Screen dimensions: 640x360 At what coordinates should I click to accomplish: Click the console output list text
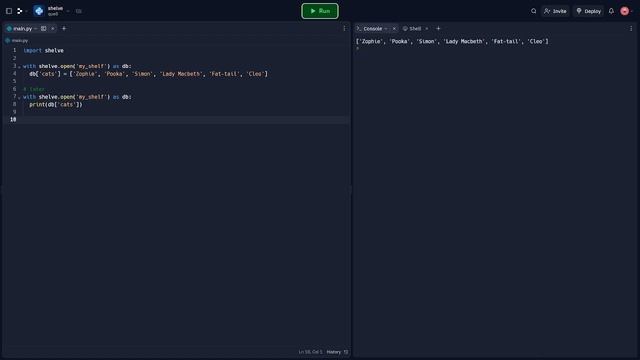pos(452,41)
